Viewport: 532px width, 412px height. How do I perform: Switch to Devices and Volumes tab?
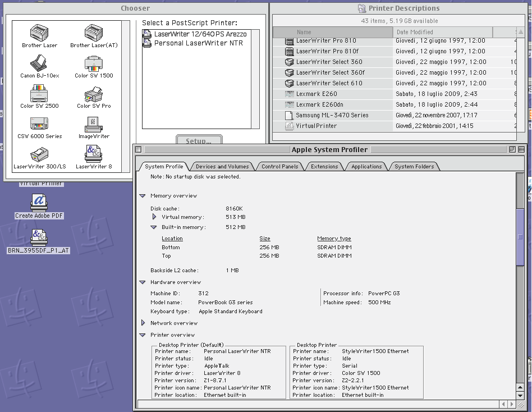222,166
